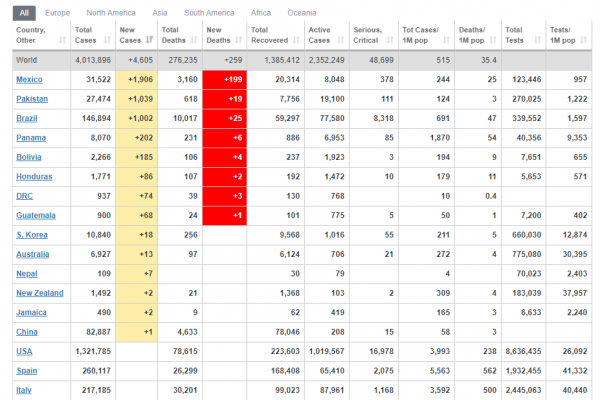Sort by Deaths/1M pop arrows
This screenshot has height=400, width=600.
pyautogui.click(x=493, y=40)
